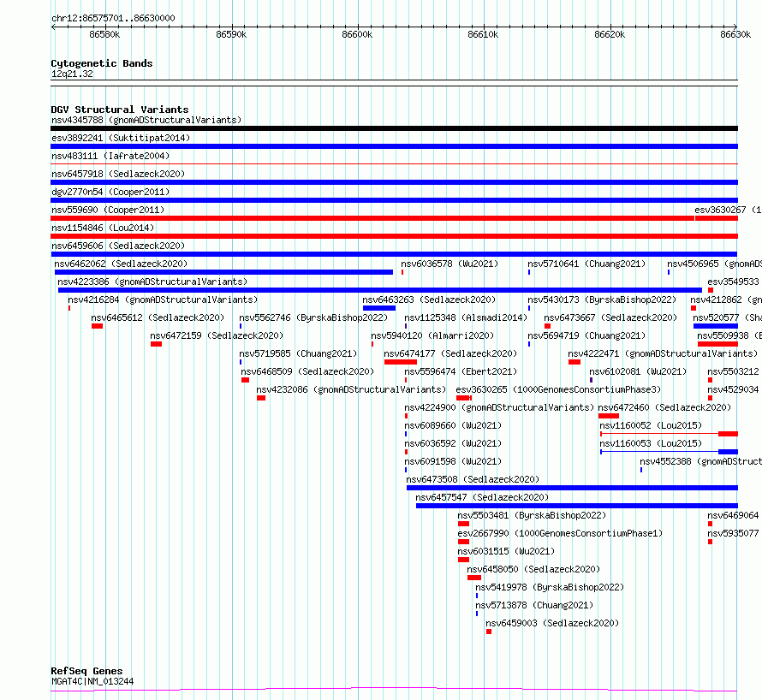Click the red block under nsv6465612
The width and height of the screenshot is (762, 700).
[x=98, y=326]
